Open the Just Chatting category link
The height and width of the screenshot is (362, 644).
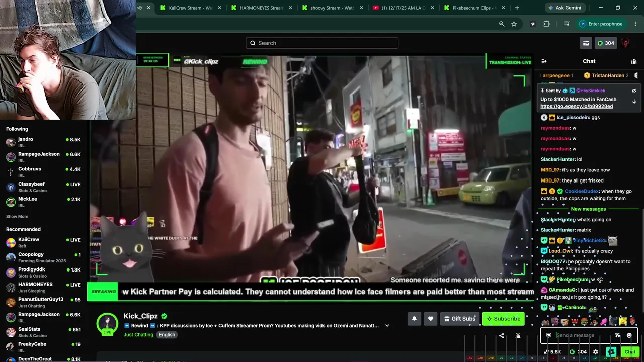(x=138, y=335)
